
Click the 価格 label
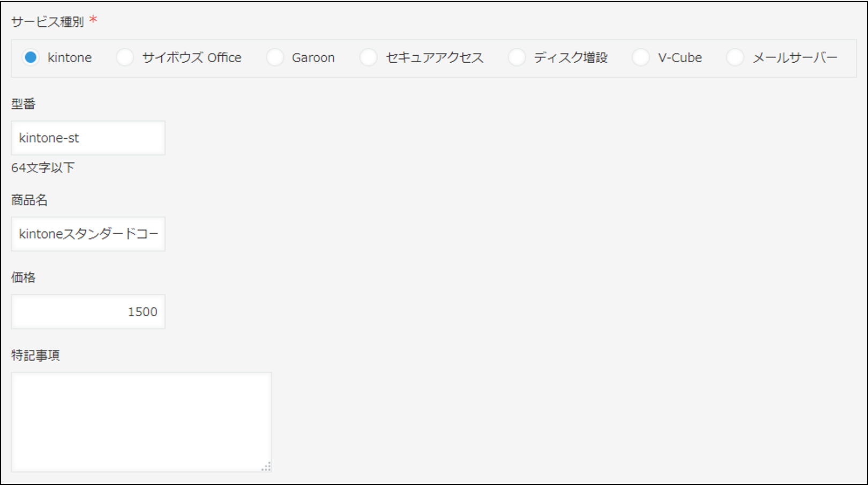[x=24, y=278]
